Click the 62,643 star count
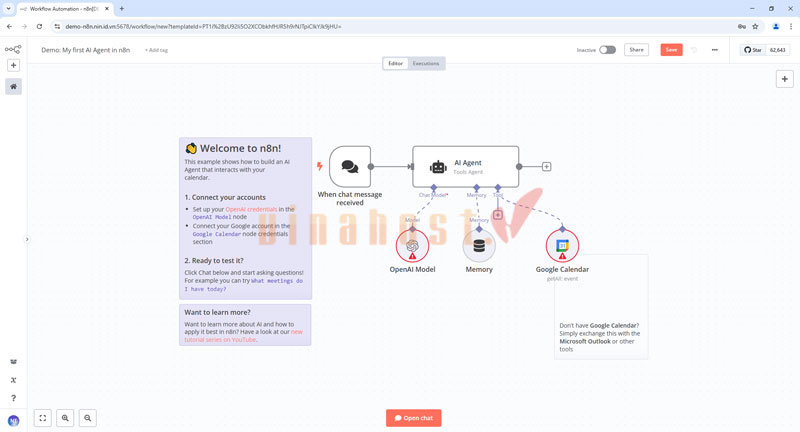This screenshot has height=432, width=800. (778, 50)
